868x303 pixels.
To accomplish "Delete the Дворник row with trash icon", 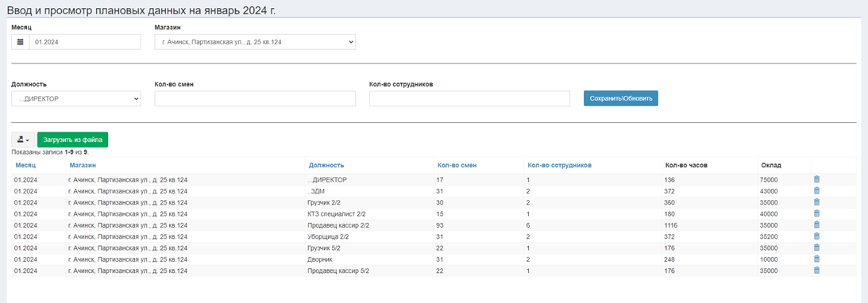I will coord(816,259).
